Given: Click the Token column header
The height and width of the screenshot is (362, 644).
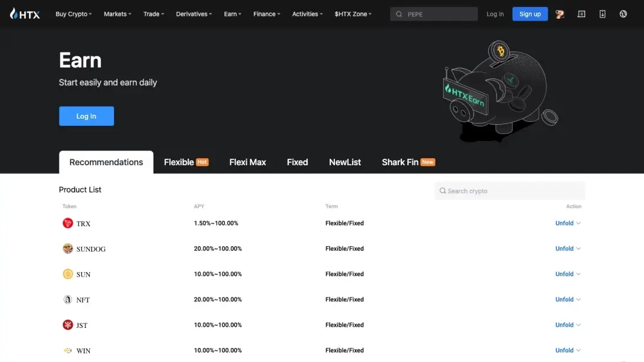Looking at the screenshot, I should pos(69,206).
